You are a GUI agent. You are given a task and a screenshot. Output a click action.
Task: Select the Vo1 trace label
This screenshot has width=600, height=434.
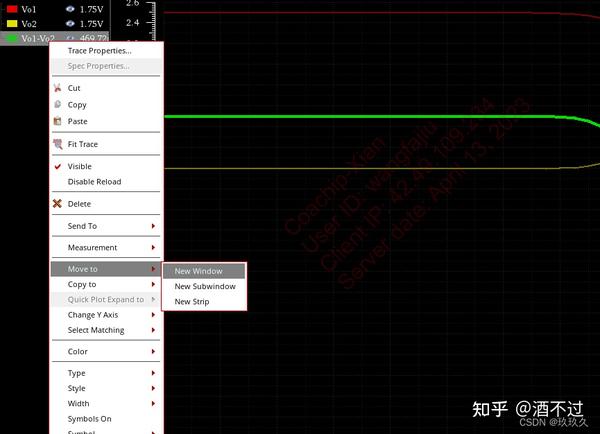tap(29, 9)
